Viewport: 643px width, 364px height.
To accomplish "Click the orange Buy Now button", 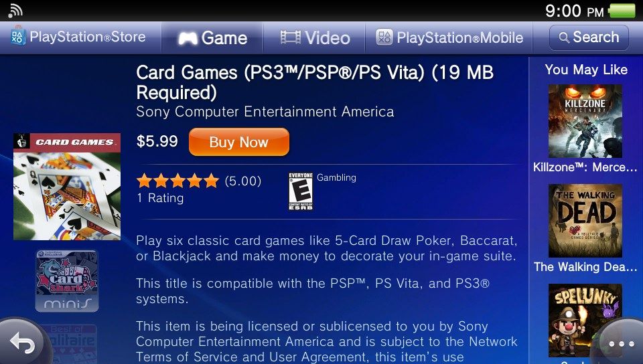I will click(x=238, y=142).
